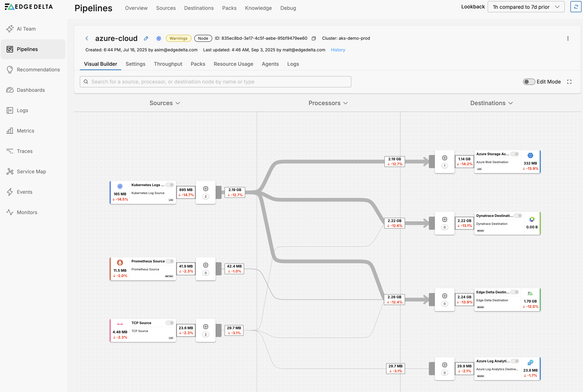Viewport: 583px width, 392px height.
Task: Click the back arrow beside azure-cloud
Action: tap(87, 38)
